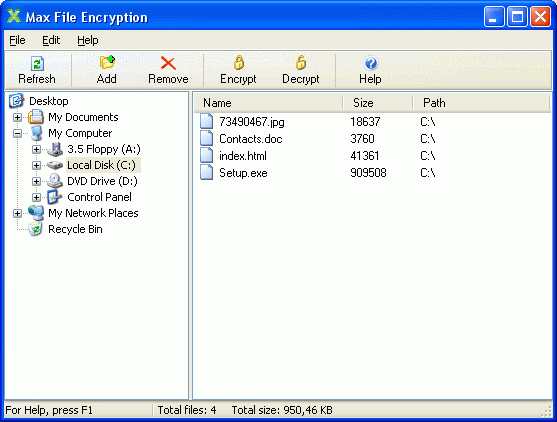557x422 pixels.
Task: Expand the 3.5 Floppy (A:) node
Action: pyautogui.click(x=36, y=149)
